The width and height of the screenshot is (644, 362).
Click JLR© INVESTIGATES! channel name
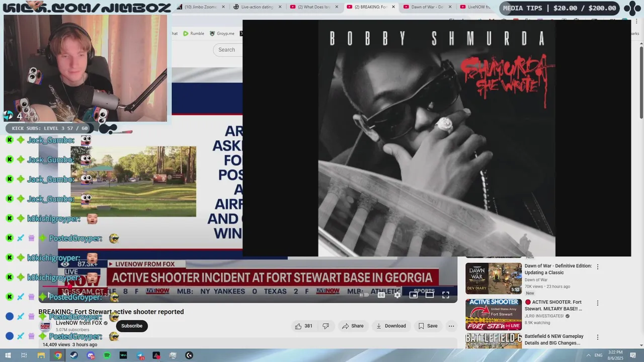[x=544, y=316]
